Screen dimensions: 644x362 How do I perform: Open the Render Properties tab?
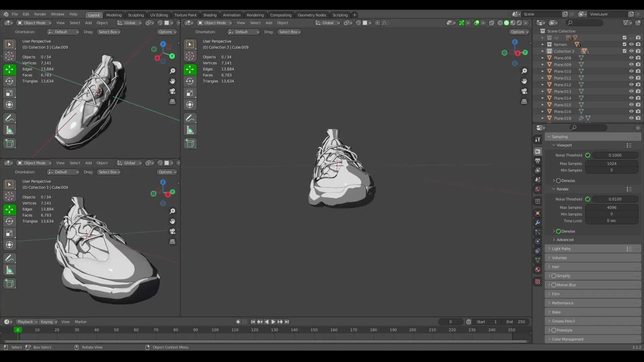click(538, 152)
